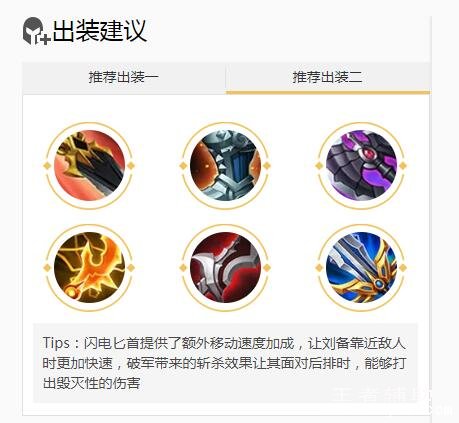Click the gold diamond right of boots icon

(267, 166)
